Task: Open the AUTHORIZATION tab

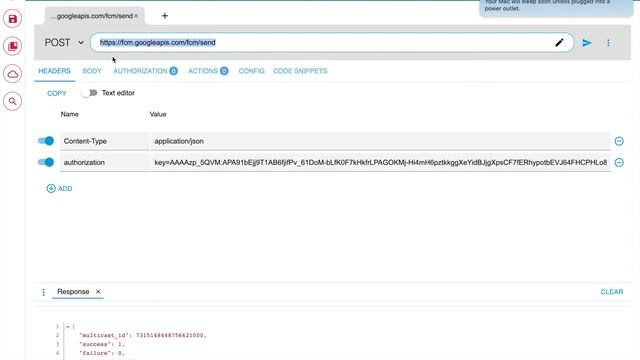Action: (x=145, y=71)
